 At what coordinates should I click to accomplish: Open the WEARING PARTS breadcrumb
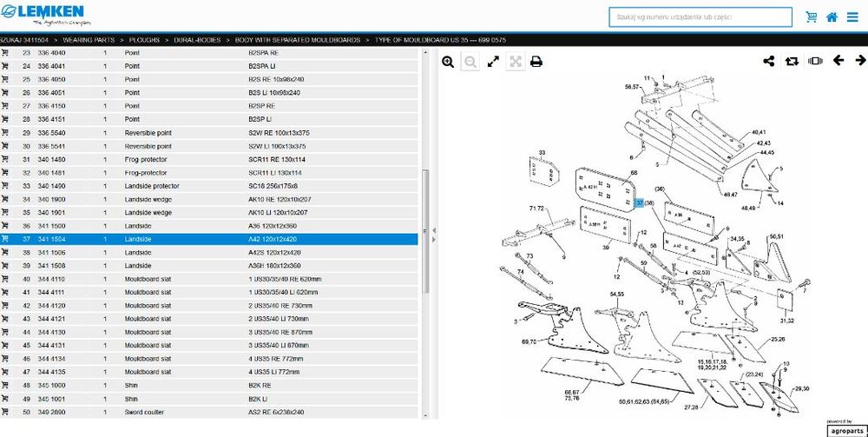pos(89,40)
